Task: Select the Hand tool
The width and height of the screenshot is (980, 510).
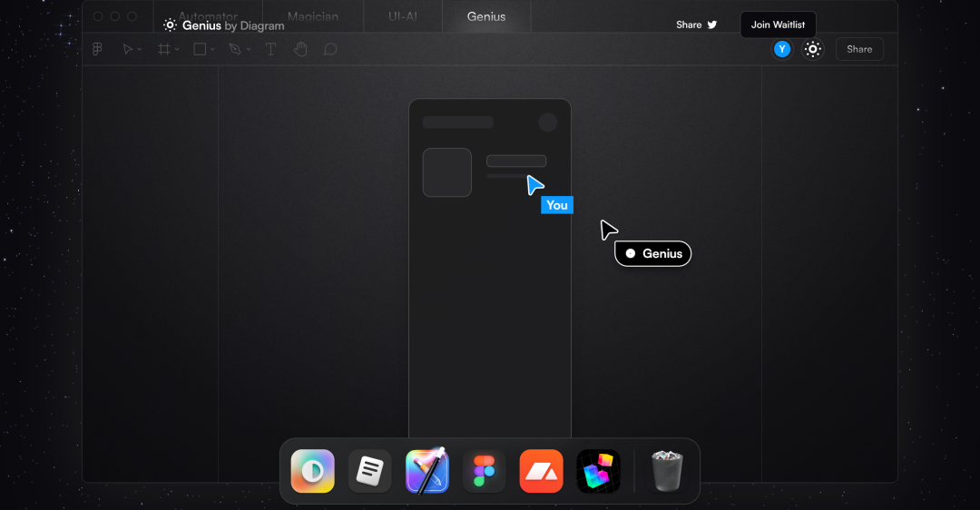Action: 300,49
